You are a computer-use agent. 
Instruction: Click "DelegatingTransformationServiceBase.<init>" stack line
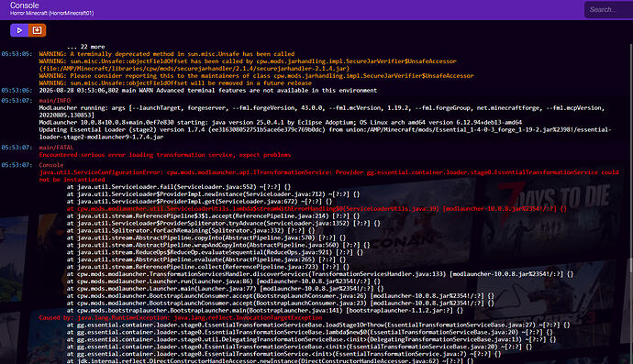tap(311, 339)
